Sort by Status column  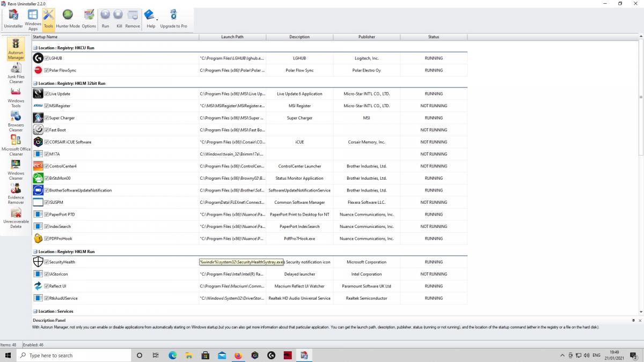[x=434, y=37]
